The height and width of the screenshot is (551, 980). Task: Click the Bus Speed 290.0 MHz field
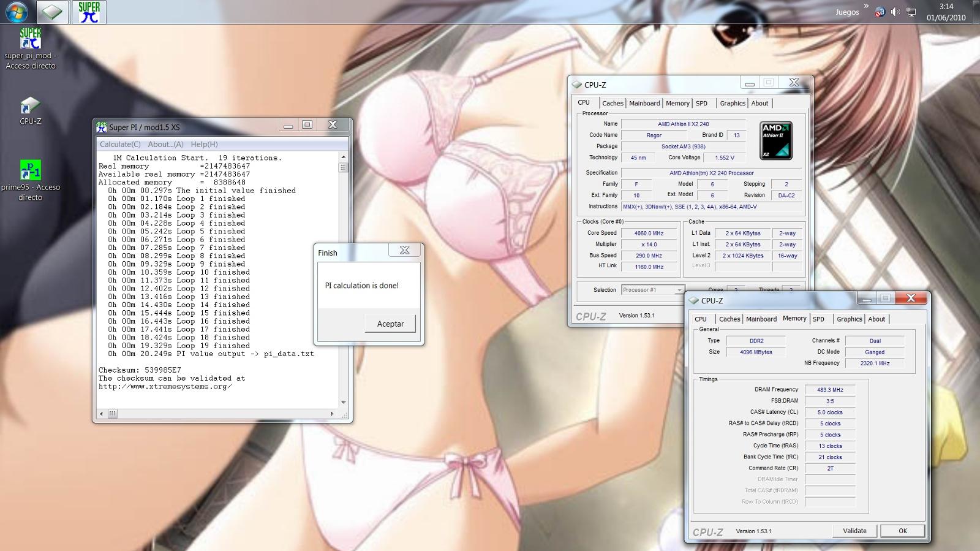(x=649, y=256)
